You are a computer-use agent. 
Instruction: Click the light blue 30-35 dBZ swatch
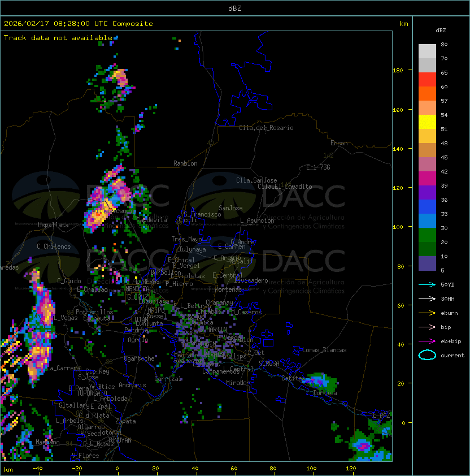point(427,221)
